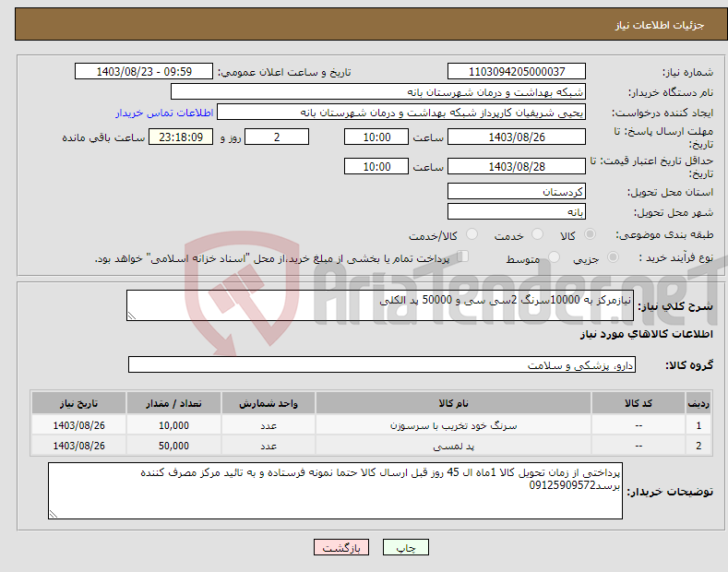This screenshot has height=572, width=728.
Task: Click the delivery province field کردستان
Action: pos(517,191)
